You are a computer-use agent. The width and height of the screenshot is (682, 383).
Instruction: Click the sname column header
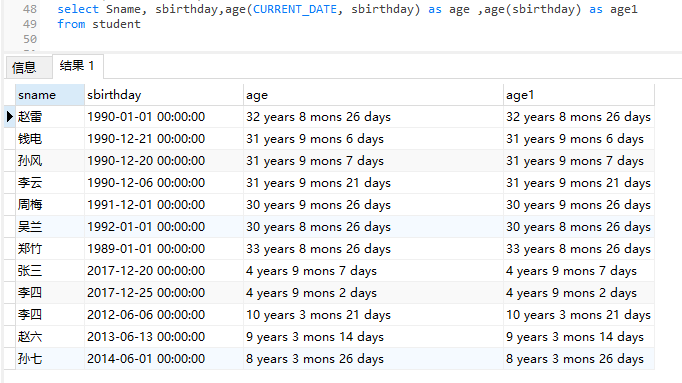coord(50,95)
